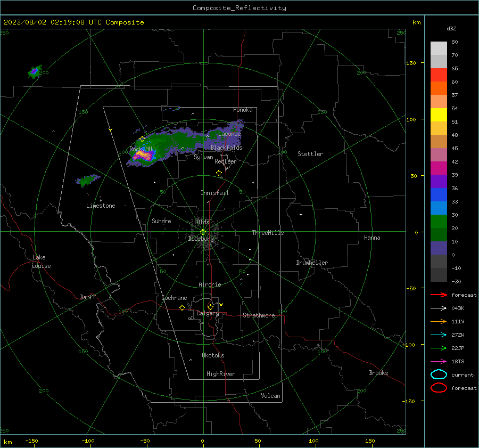
Task: Click the 39 dBZ purple color swatch
Action: (439, 181)
